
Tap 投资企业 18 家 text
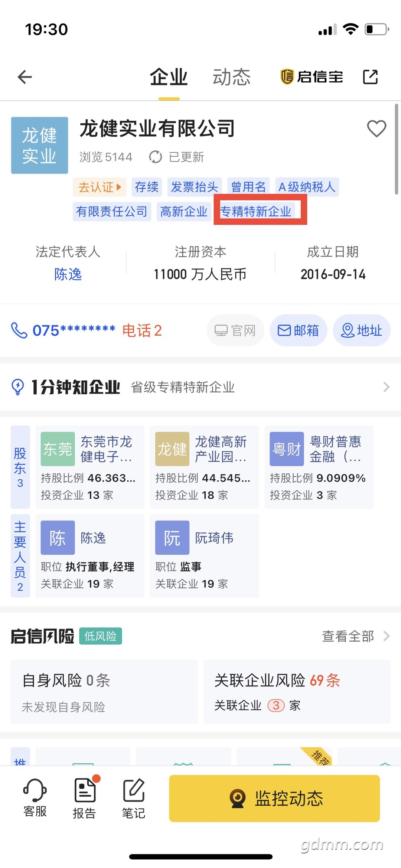click(192, 495)
